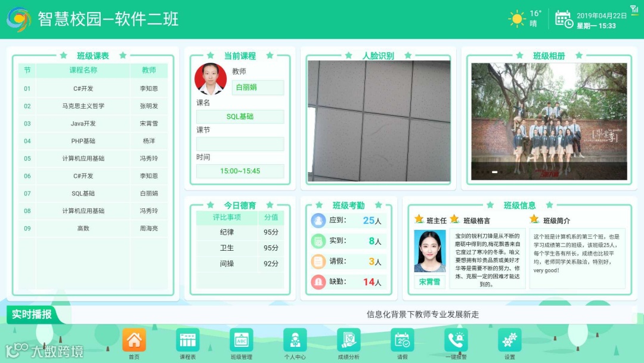
Task: Open the 首页 home icon
Action: [x=134, y=340]
